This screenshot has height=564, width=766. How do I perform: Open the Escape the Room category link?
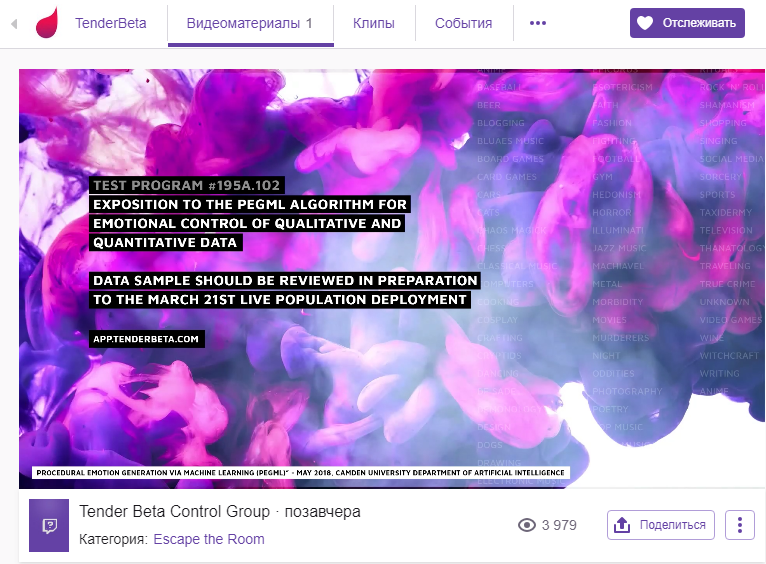point(209,539)
